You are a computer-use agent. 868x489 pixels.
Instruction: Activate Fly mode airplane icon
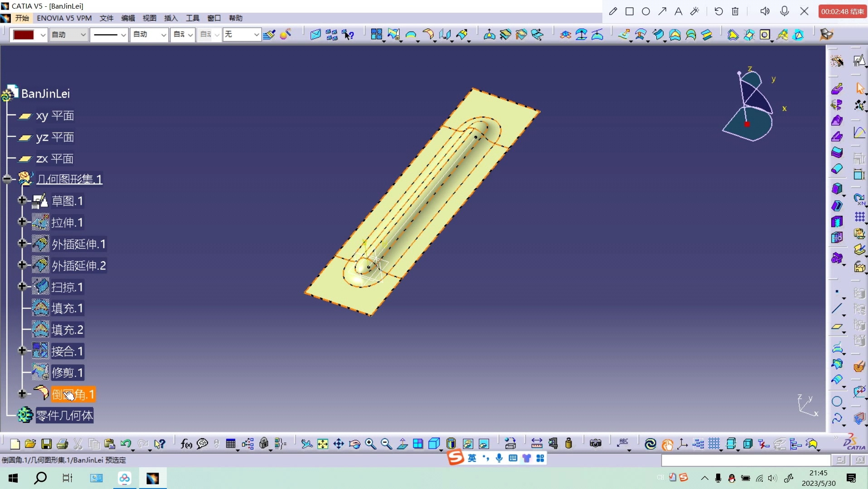point(307,444)
